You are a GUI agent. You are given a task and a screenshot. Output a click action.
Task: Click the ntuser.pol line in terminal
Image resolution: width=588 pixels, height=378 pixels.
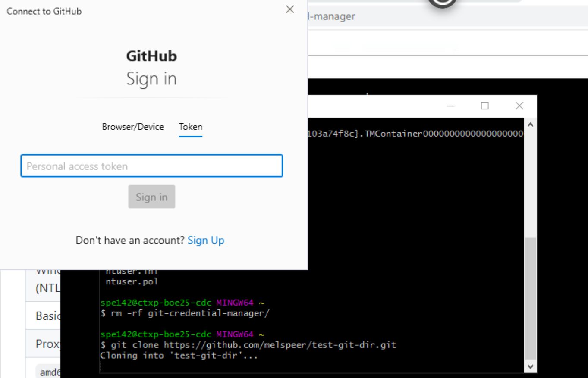pos(132,282)
